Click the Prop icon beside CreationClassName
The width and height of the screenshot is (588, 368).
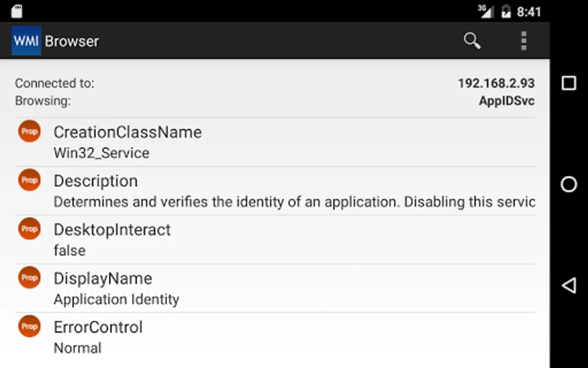coord(29,131)
